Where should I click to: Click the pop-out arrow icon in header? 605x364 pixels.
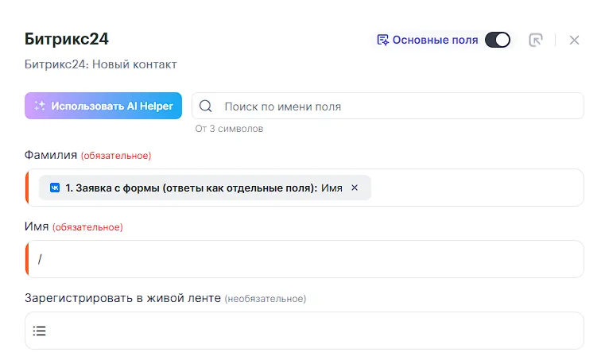[x=536, y=40]
